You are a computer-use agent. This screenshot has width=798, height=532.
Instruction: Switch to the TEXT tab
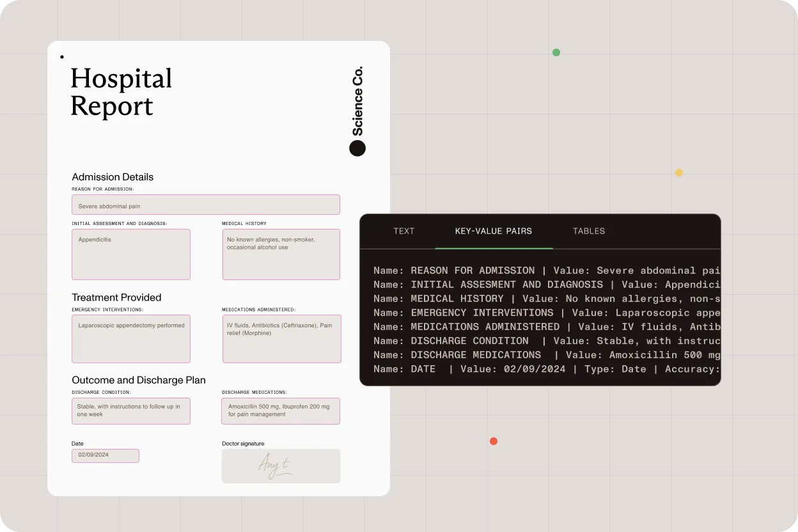pyautogui.click(x=403, y=231)
